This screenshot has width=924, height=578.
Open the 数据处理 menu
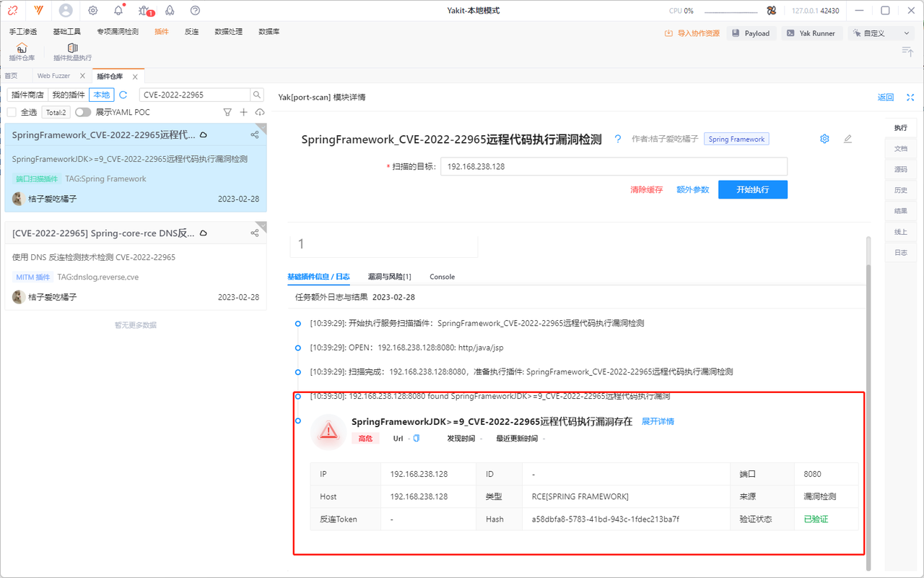click(229, 32)
